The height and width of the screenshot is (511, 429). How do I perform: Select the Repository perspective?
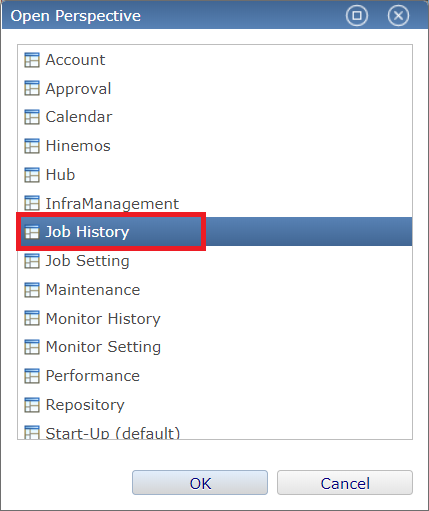click(215, 405)
